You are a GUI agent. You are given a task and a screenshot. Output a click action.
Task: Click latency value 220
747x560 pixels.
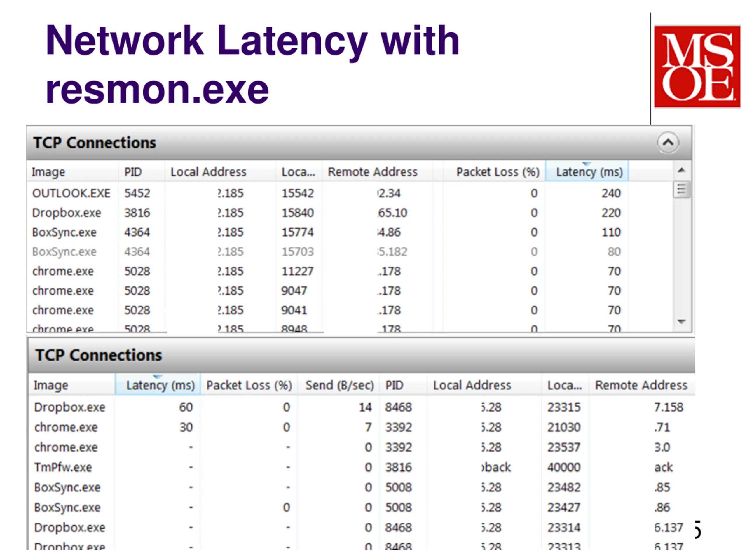point(611,213)
